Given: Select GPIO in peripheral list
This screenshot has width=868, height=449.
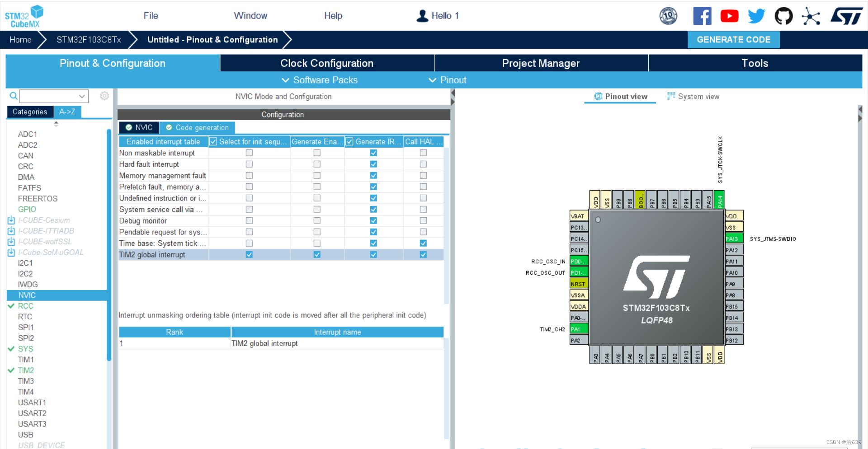Looking at the screenshot, I should tap(27, 210).
